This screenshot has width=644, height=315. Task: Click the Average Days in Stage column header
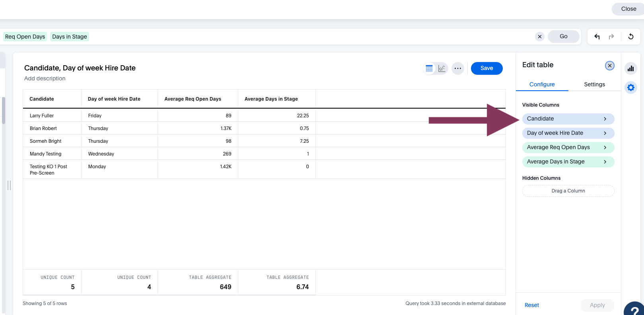pos(277,99)
